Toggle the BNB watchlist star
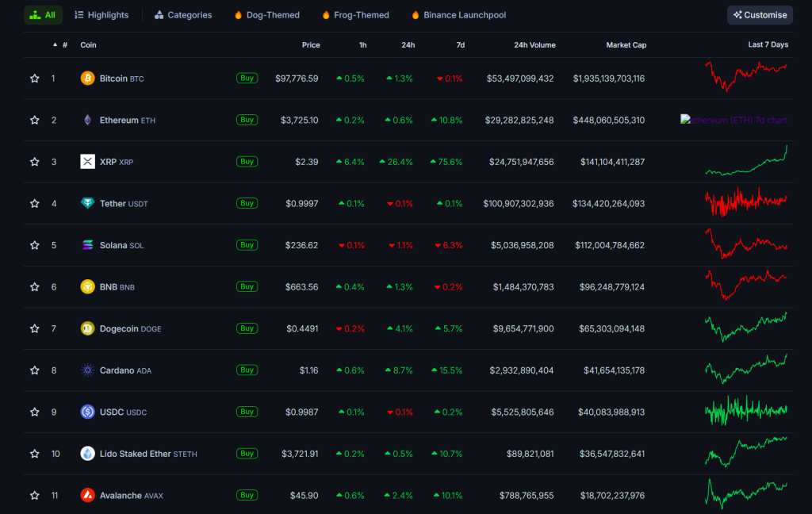This screenshot has height=514, width=812. pyautogui.click(x=35, y=287)
